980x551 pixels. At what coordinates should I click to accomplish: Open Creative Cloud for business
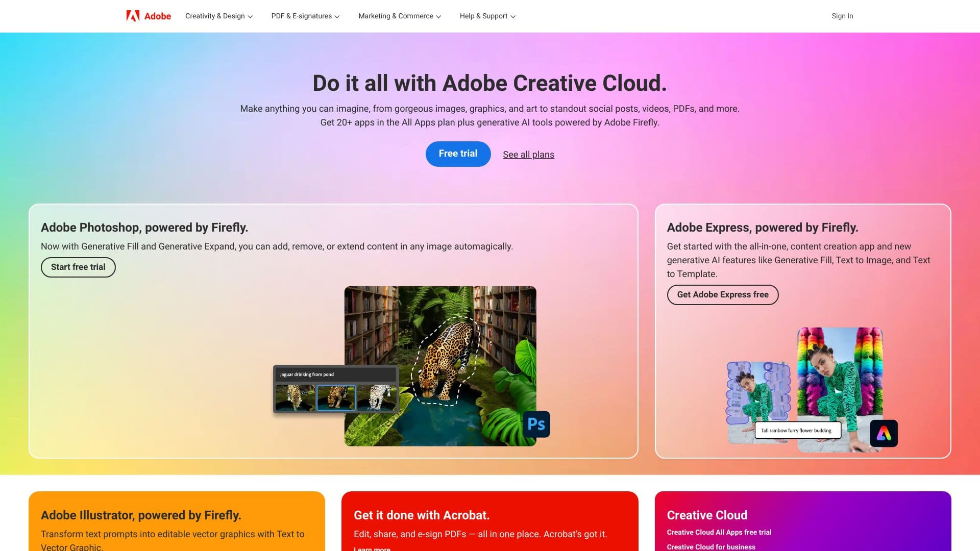coord(710,547)
